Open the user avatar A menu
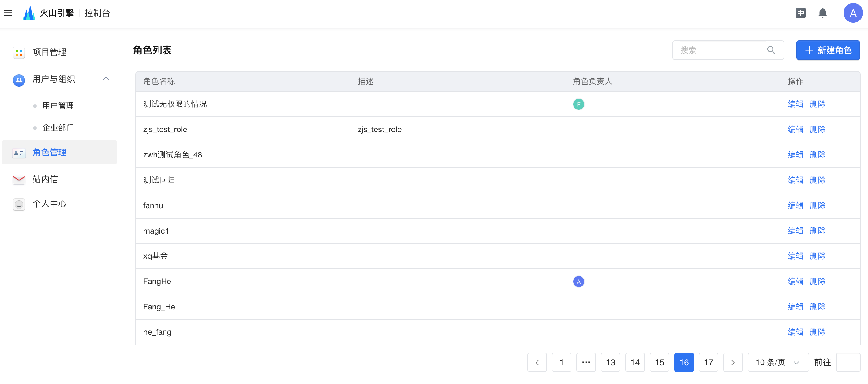 tap(853, 13)
